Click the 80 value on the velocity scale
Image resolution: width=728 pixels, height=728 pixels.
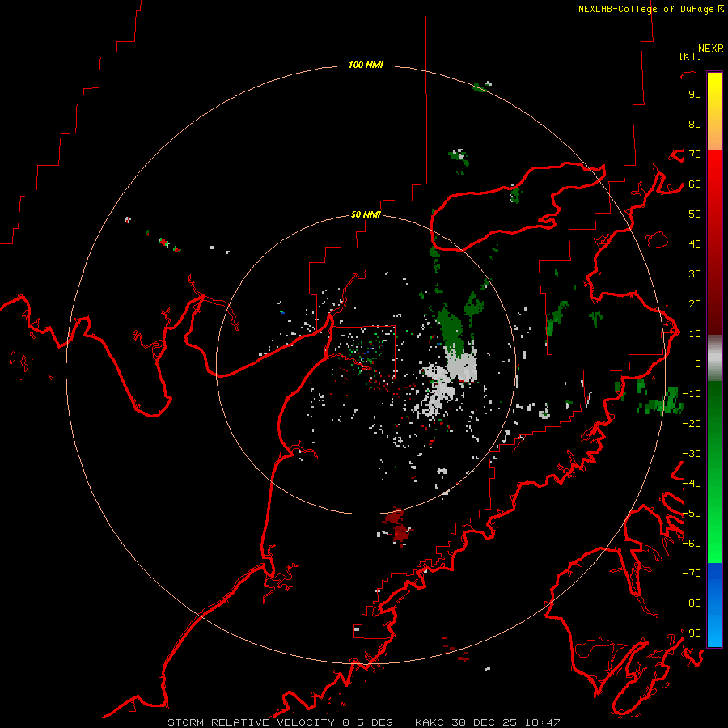click(695, 125)
